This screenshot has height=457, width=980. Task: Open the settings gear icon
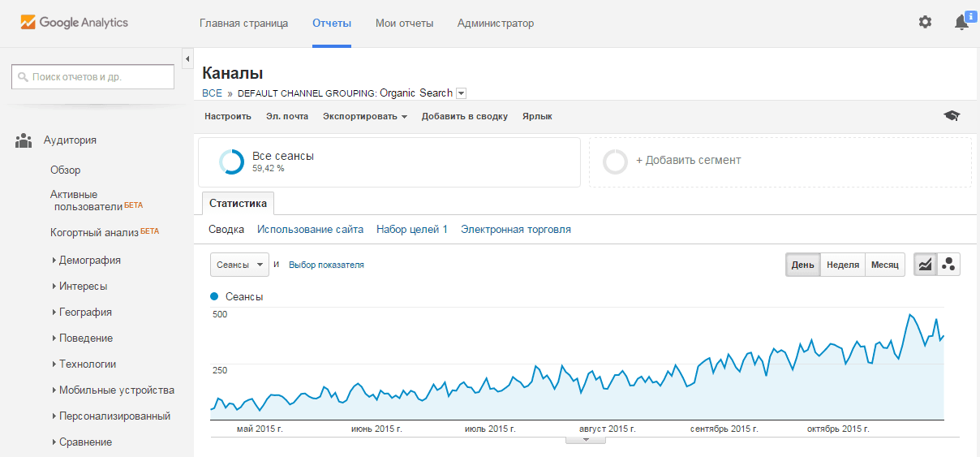pos(925,23)
